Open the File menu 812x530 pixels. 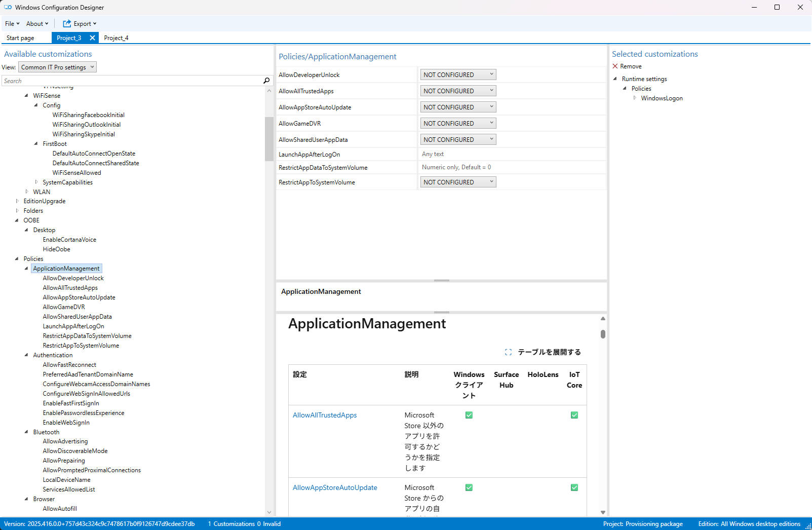[x=12, y=24]
